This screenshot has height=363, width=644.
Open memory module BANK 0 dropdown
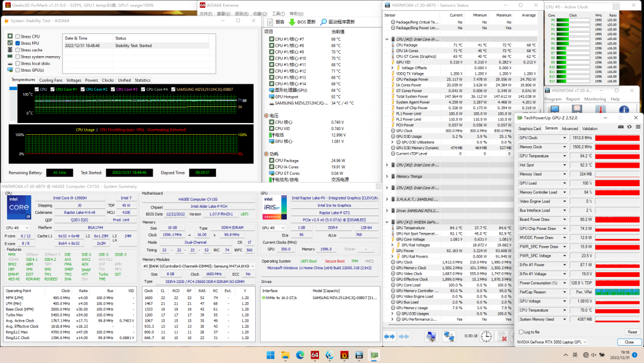click(x=199, y=266)
